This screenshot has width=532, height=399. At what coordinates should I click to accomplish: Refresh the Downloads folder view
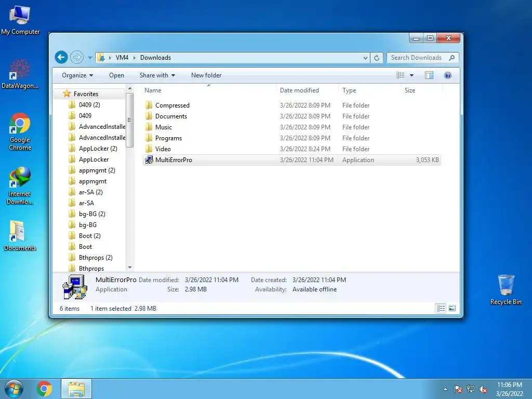tap(377, 58)
